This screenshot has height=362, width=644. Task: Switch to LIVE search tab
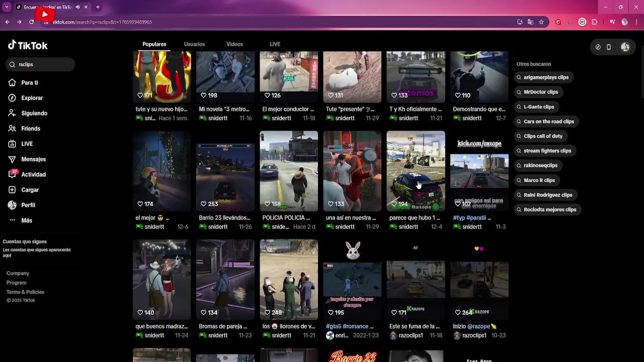point(275,44)
